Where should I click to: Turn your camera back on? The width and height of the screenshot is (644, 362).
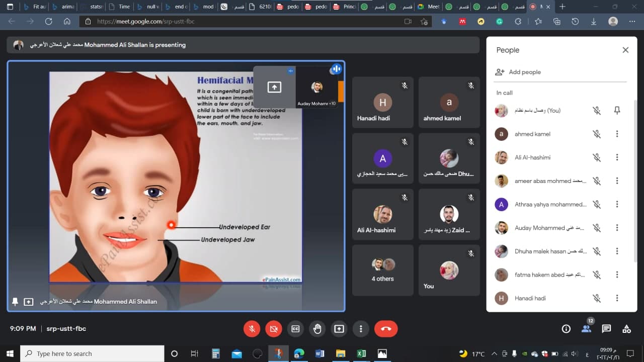point(274,328)
